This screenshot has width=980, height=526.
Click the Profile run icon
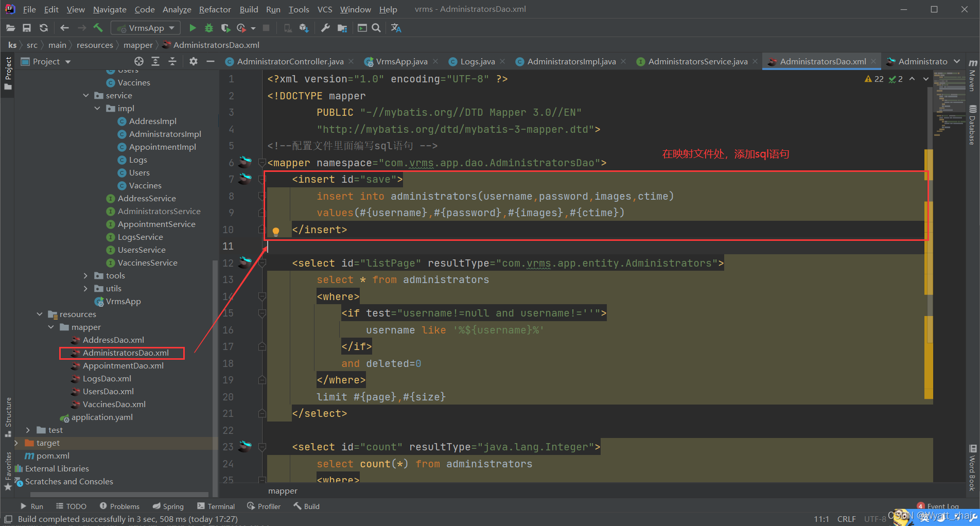click(241, 28)
